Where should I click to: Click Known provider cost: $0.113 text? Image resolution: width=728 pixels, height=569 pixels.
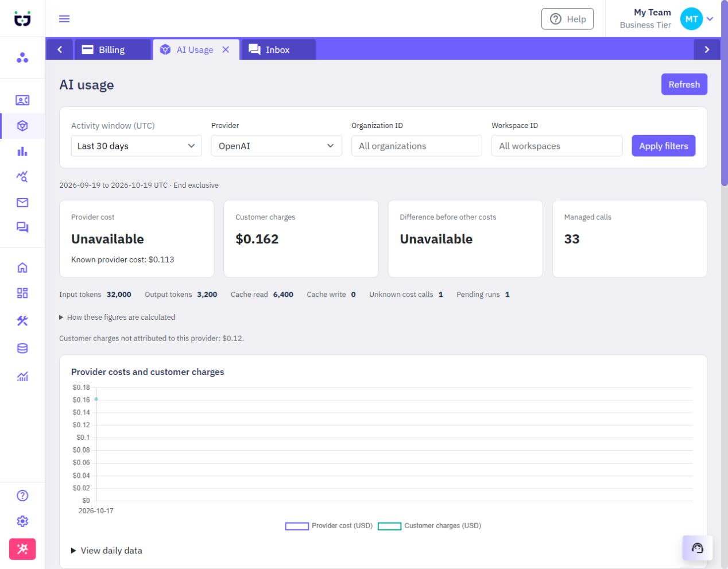pos(122,260)
